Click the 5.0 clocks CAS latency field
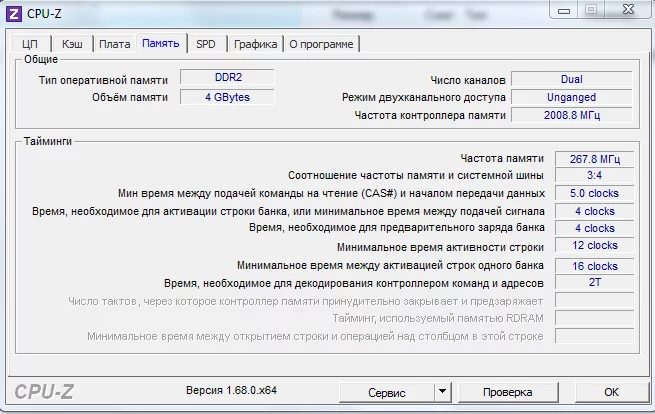The height and width of the screenshot is (414, 655). coord(594,193)
